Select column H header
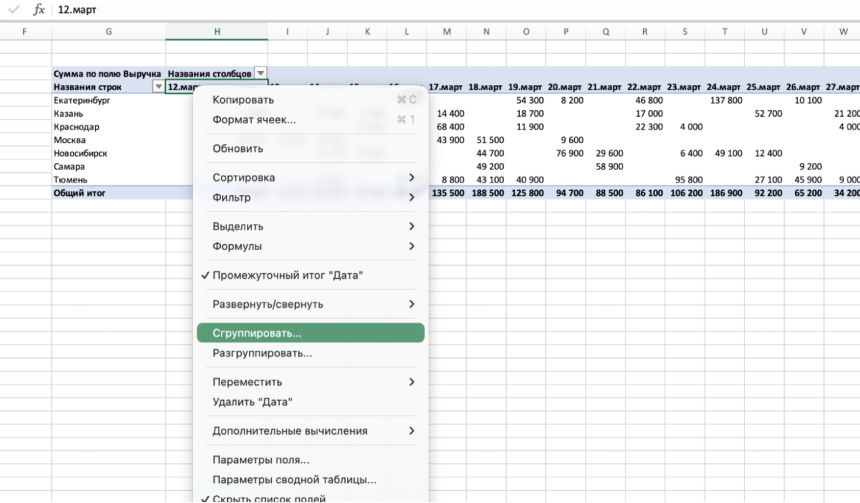This screenshot has height=503, width=860. click(217, 32)
